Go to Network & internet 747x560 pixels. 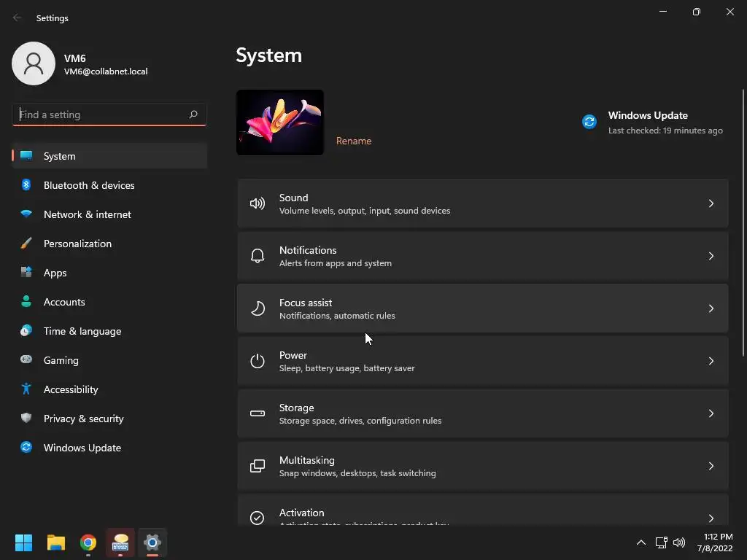(x=109, y=214)
